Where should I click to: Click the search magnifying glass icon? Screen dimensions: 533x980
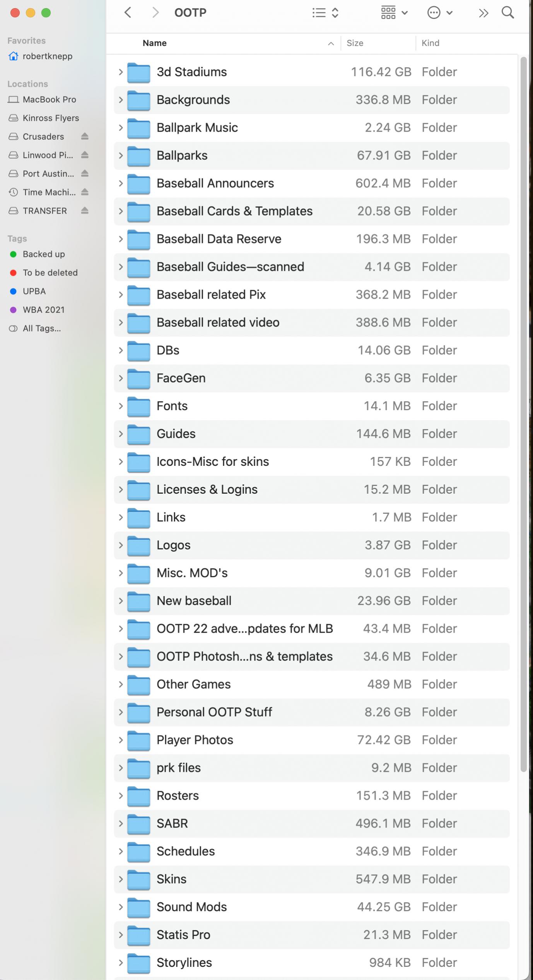[507, 13]
